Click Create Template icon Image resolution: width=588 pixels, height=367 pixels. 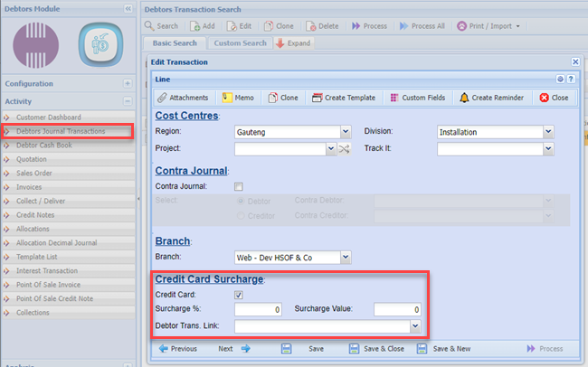click(317, 98)
